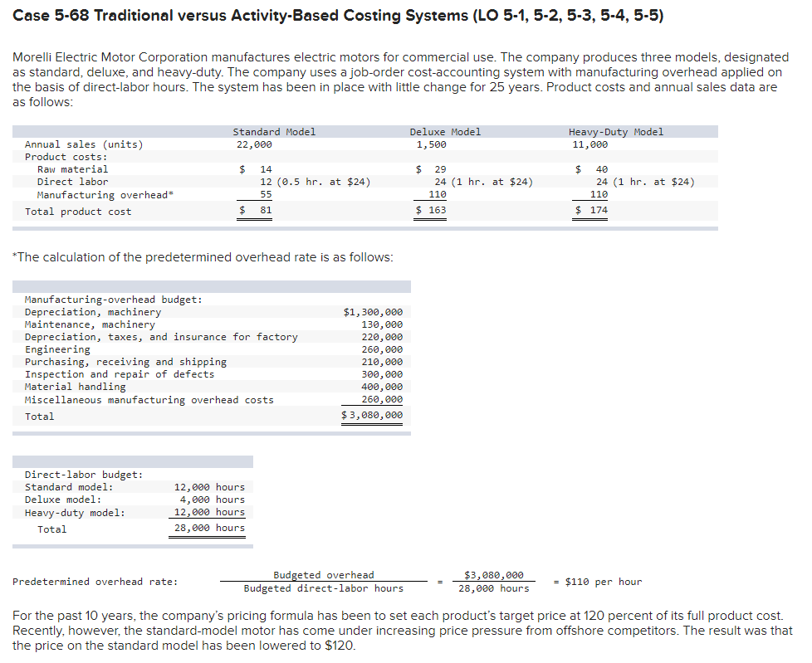Select the Standard Model column header

pyautogui.click(x=274, y=132)
